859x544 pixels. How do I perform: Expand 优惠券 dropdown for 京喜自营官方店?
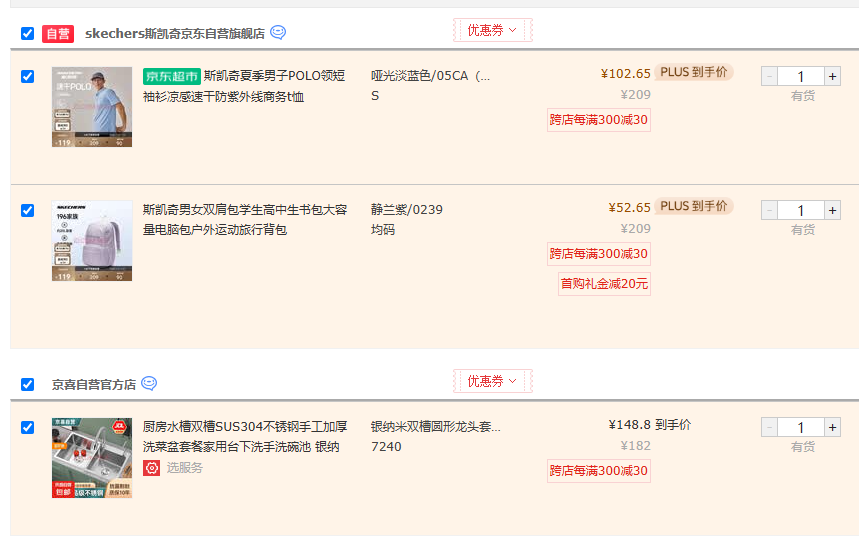click(493, 381)
